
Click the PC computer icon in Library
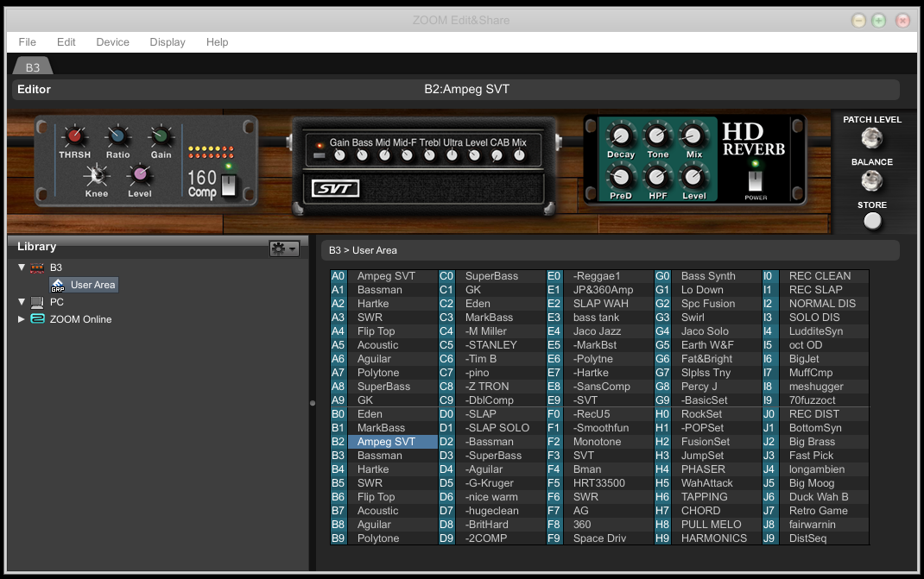(37, 302)
